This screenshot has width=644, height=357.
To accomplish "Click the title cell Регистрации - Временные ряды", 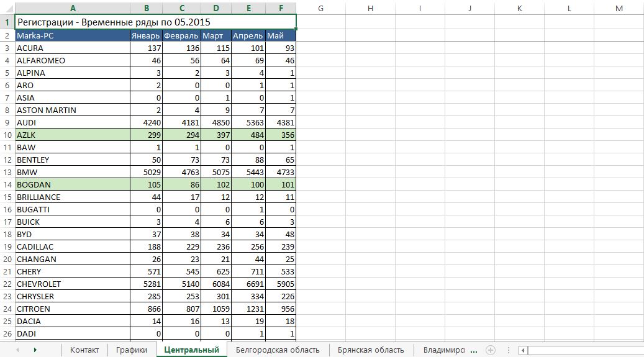I will click(x=155, y=22).
